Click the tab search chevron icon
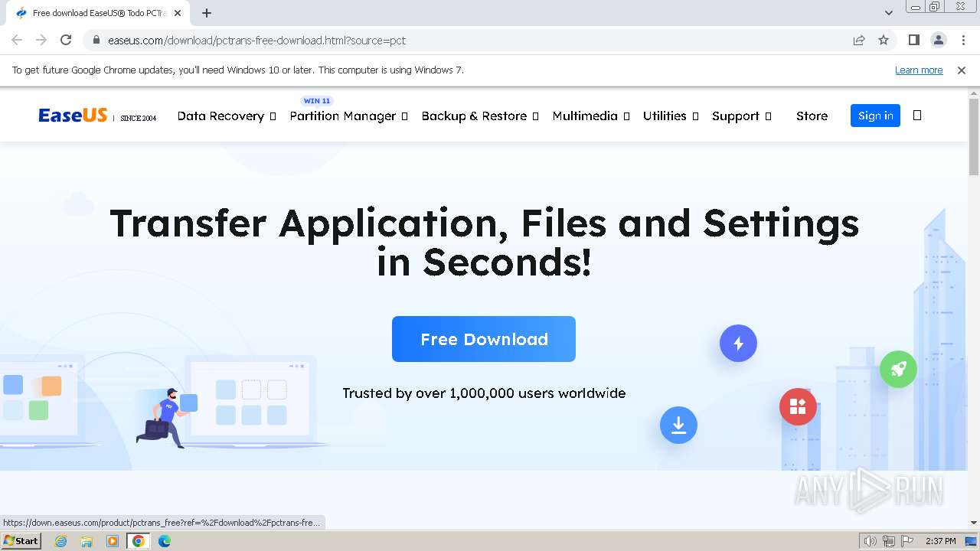The width and height of the screenshot is (980, 551). 888,13
